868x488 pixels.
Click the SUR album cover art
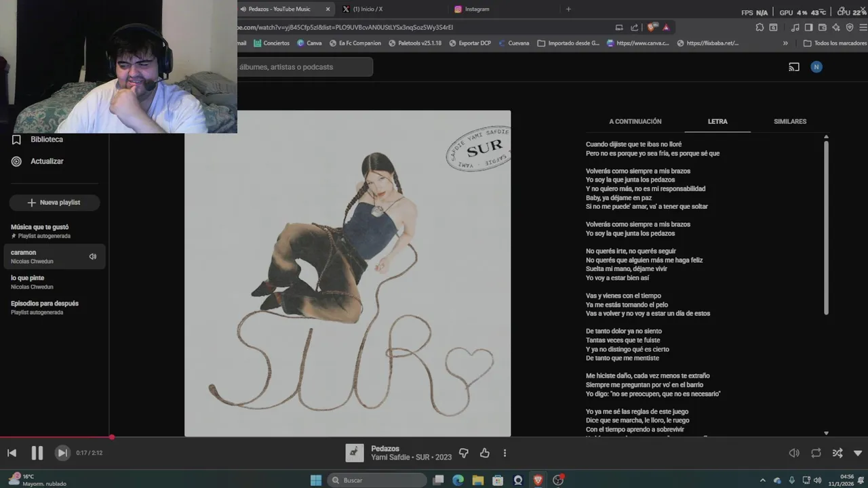[347, 274]
